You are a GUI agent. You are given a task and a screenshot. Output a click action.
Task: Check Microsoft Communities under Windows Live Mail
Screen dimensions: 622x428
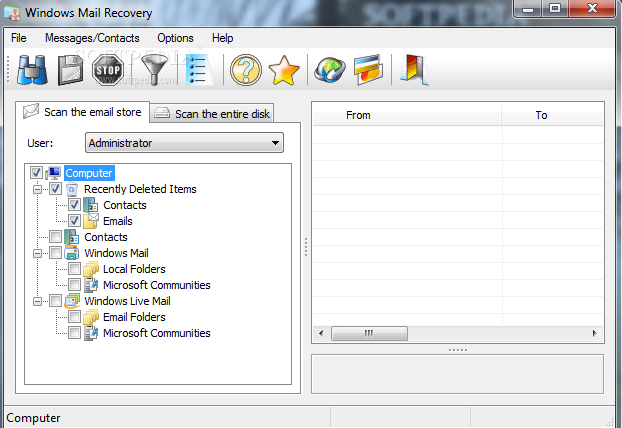[x=74, y=332]
